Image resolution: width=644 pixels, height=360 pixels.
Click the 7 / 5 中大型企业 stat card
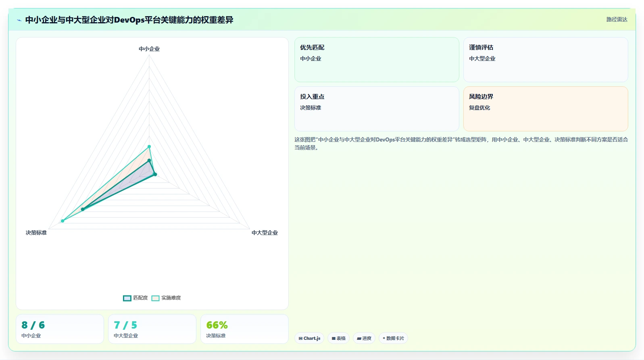click(x=152, y=329)
